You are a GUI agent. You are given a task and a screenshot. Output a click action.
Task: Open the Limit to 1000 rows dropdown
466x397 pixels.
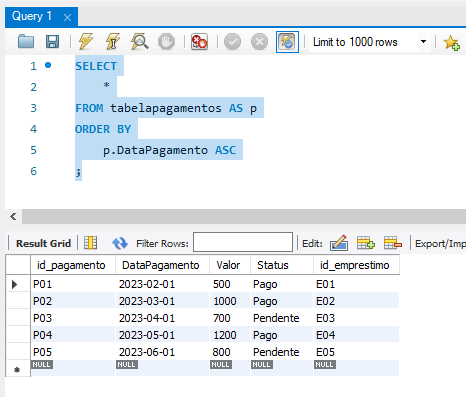pos(369,42)
